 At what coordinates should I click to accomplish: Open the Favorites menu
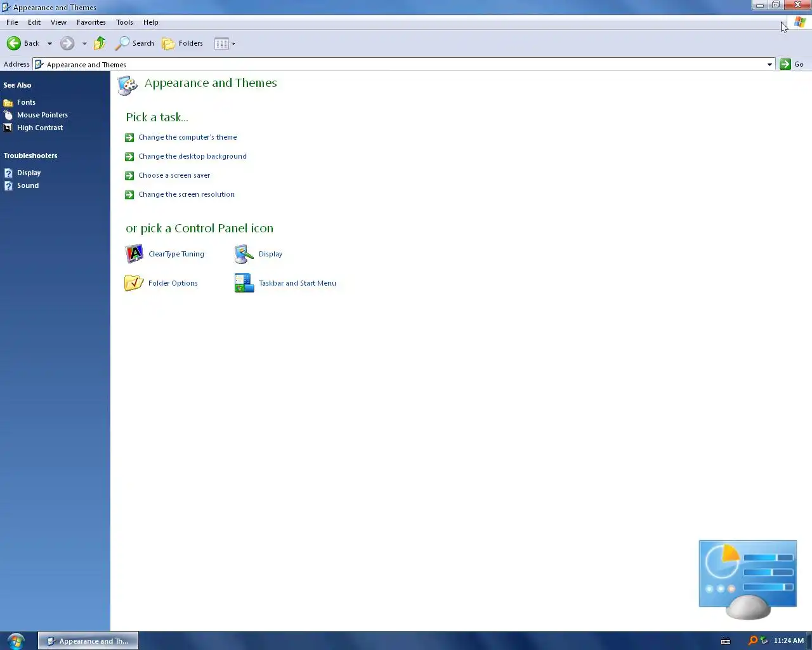point(91,22)
